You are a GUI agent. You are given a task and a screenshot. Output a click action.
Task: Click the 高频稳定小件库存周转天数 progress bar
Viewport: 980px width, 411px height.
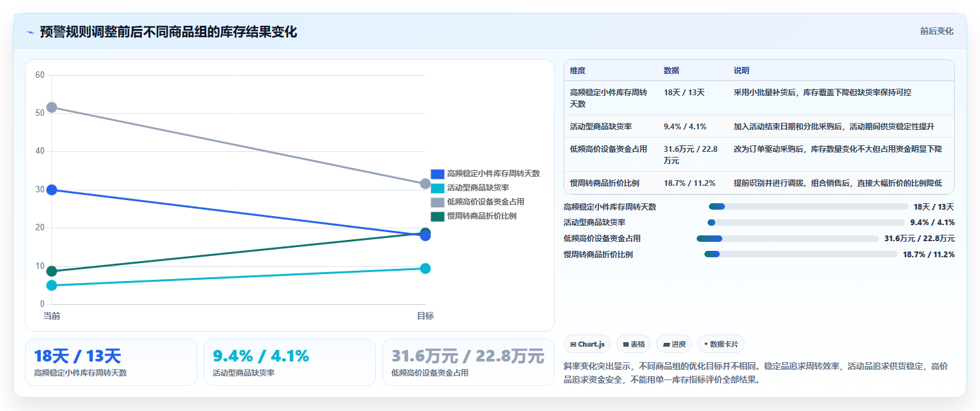point(808,206)
